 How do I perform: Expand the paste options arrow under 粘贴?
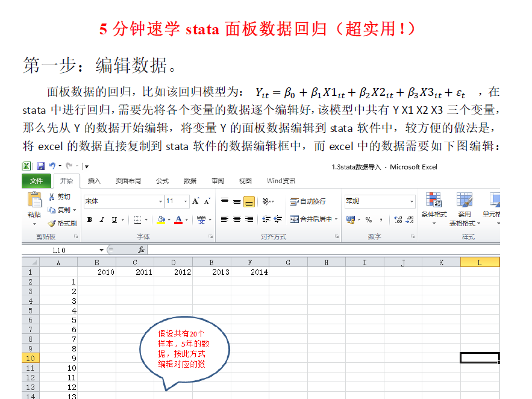[34, 224]
